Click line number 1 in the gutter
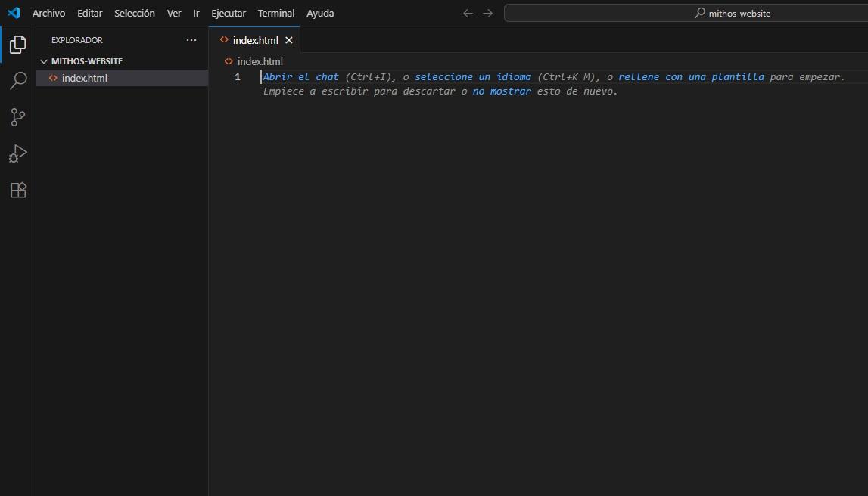 (x=238, y=77)
